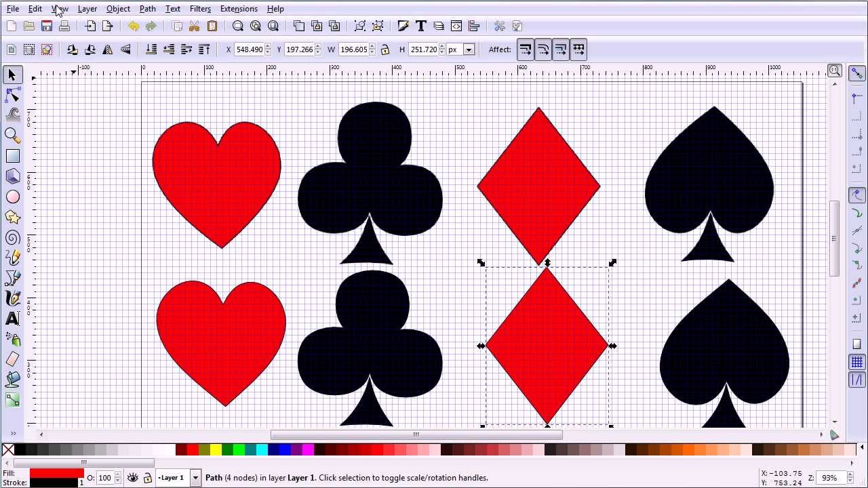Select the Text tool in toolbox
Image resolution: width=868 pixels, height=488 pixels.
12,319
